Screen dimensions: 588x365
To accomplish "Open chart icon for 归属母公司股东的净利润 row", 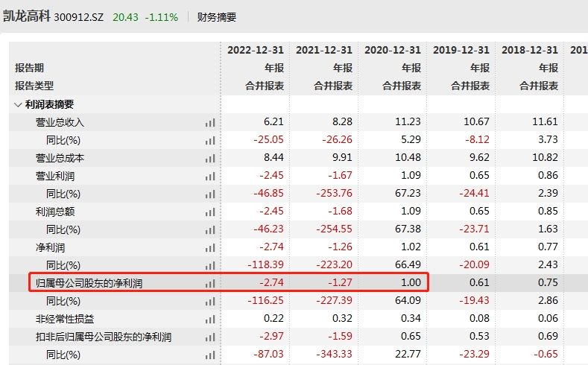I will [210, 284].
